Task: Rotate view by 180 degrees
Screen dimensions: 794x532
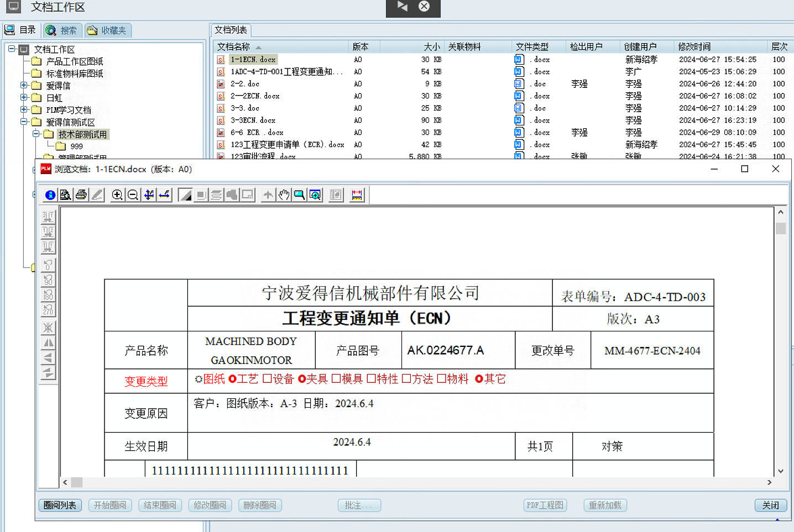Action: pos(48,295)
